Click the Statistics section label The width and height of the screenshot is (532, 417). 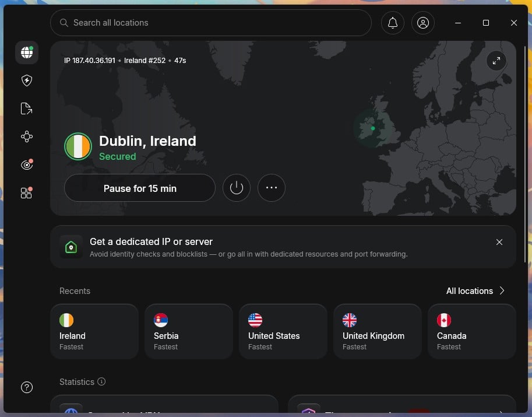[x=77, y=381]
